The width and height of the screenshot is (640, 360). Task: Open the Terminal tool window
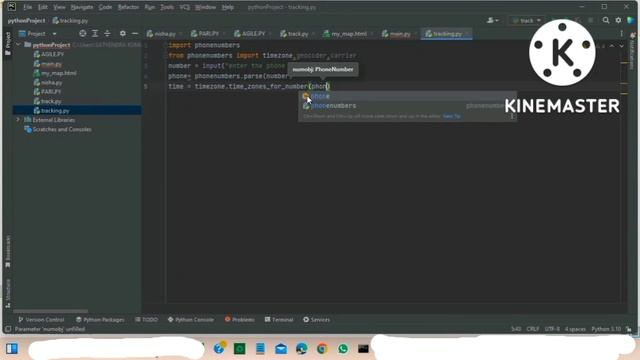pos(279,320)
